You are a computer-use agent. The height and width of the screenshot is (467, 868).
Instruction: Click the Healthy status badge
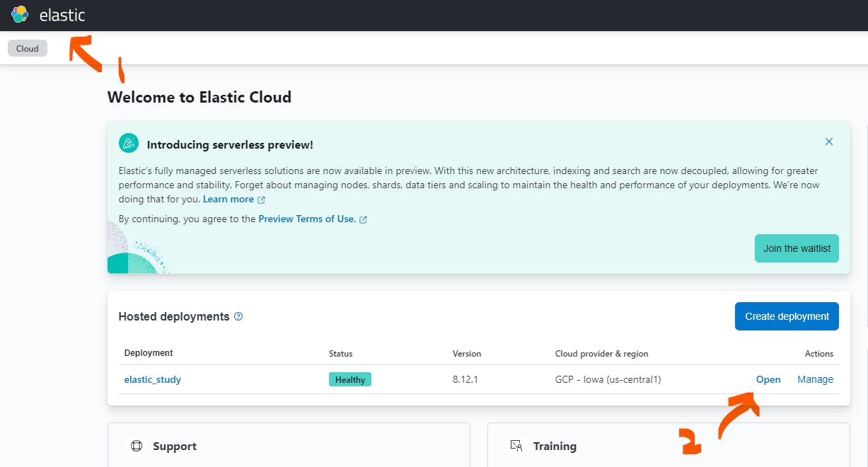pyautogui.click(x=350, y=379)
